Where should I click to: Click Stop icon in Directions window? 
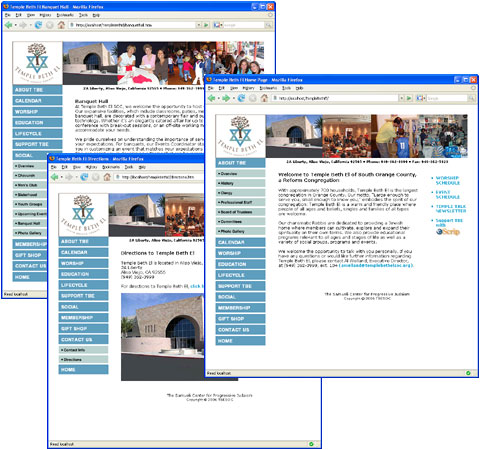[x=95, y=177]
